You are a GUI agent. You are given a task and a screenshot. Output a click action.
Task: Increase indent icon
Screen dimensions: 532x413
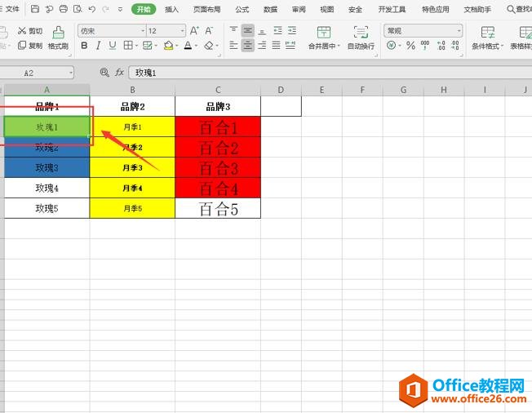292,31
